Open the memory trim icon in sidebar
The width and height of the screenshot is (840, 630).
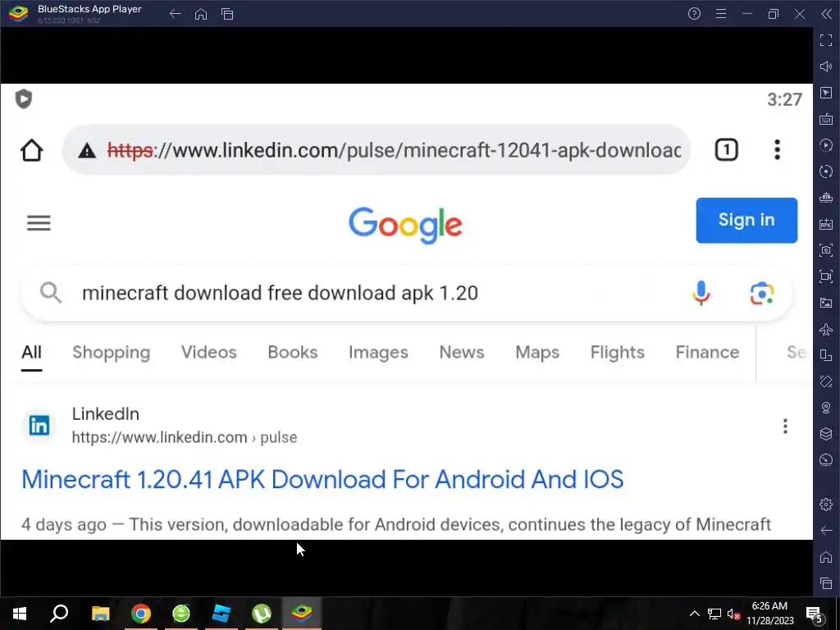(x=825, y=198)
